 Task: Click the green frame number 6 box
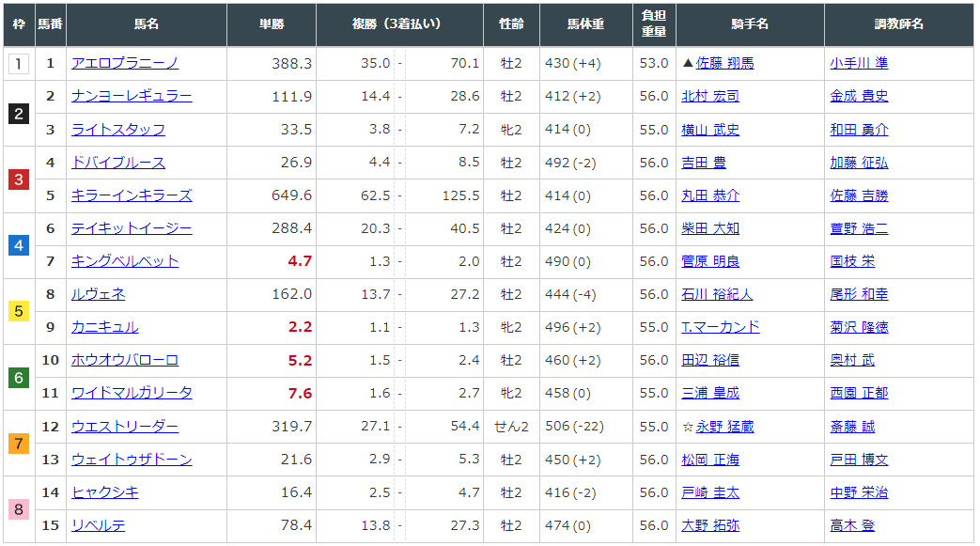coord(19,377)
